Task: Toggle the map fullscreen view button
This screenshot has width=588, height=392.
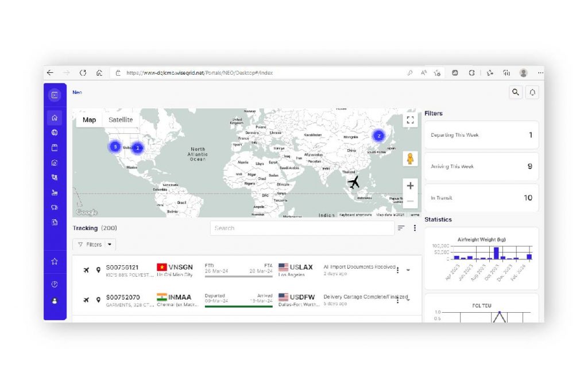Action: 410,120
